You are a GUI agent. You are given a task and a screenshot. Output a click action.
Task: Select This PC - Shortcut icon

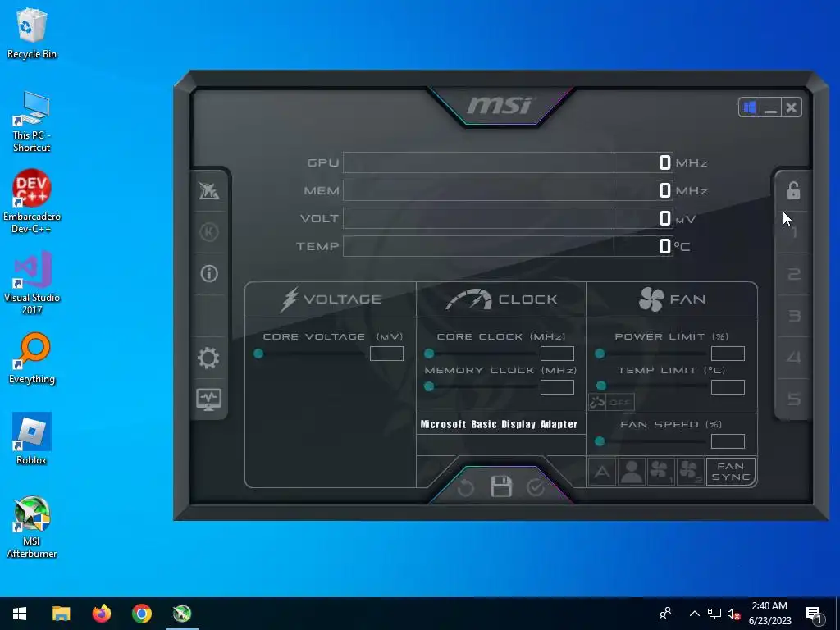(x=32, y=121)
